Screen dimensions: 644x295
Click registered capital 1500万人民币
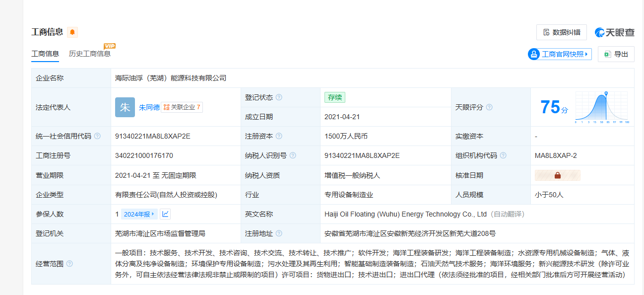click(346, 136)
